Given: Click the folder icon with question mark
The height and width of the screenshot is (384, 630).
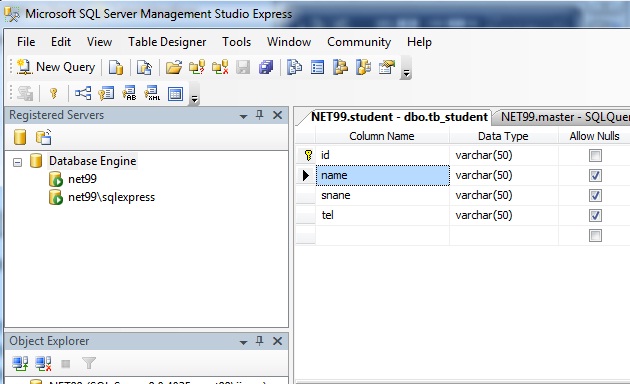Looking at the screenshot, I should [197, 67].
